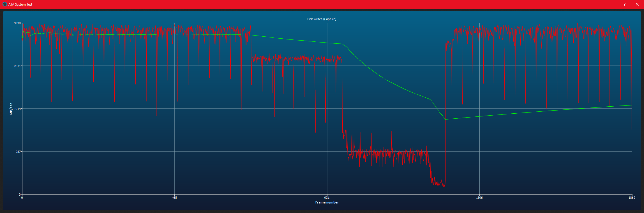
Task: Click frame 465 label on the X-axis
Action: tap(174, 198)
